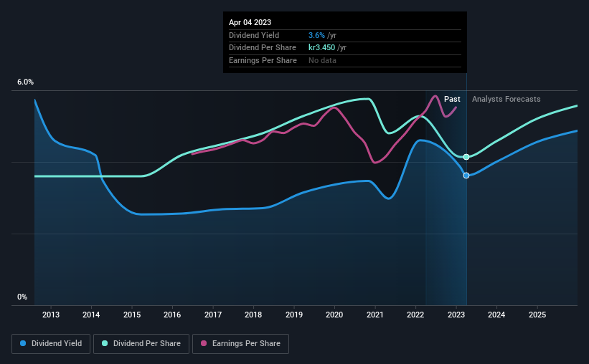
Task: Click the tooltip 'Dividend Yield' row label
Action: [254, 35]
